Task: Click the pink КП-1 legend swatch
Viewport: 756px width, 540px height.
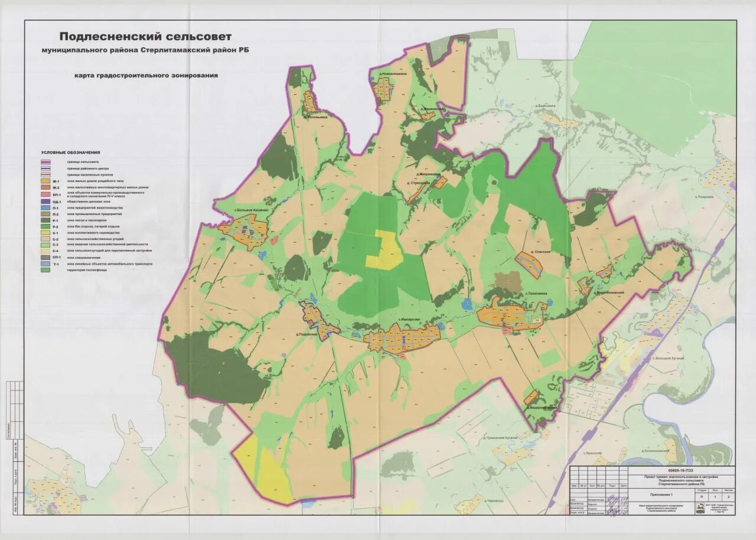Action: (45, 194)
